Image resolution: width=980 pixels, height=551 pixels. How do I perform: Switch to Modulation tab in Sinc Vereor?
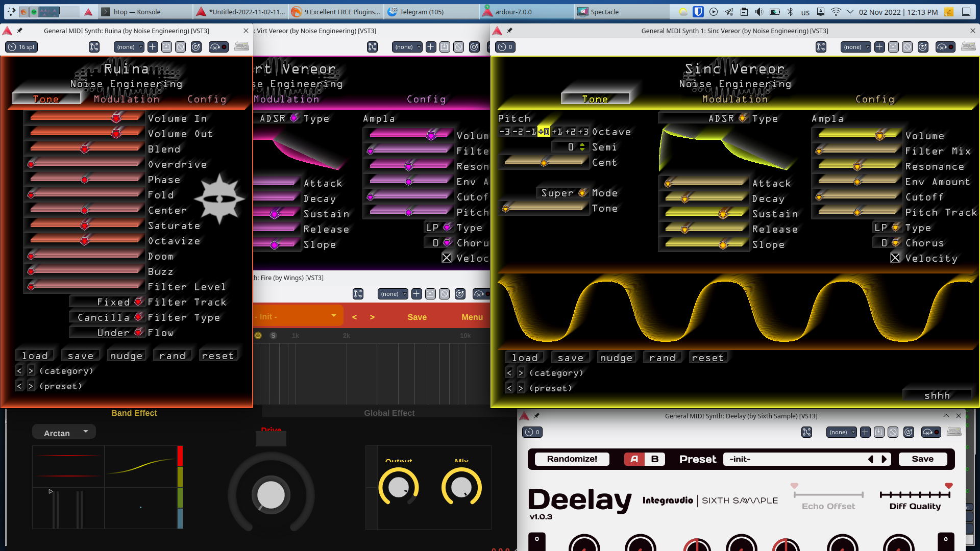coord(735,99)
